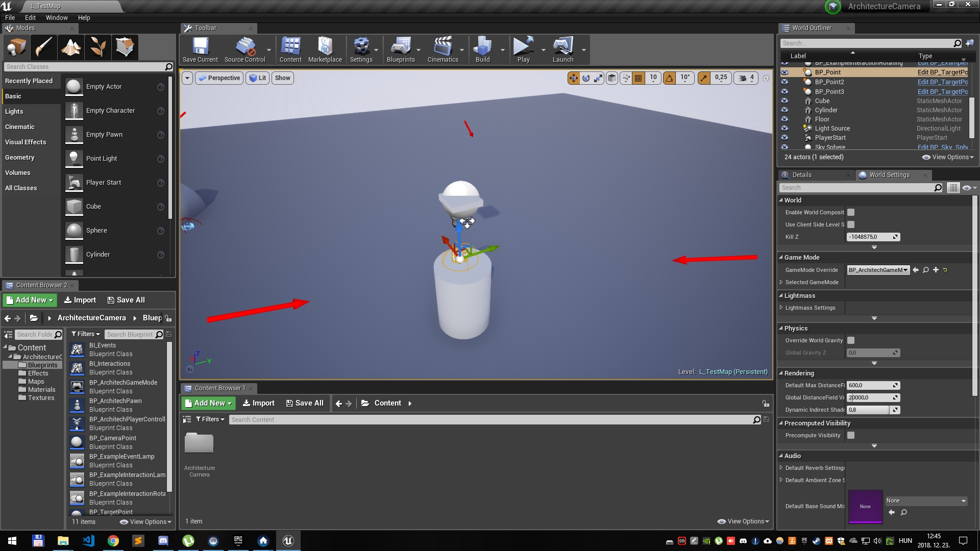Image resolution: width=980 pixels, height=551 pixels.
Task: Adjust the Global Gravity Z value slider
Action: (x=873, y=353)
